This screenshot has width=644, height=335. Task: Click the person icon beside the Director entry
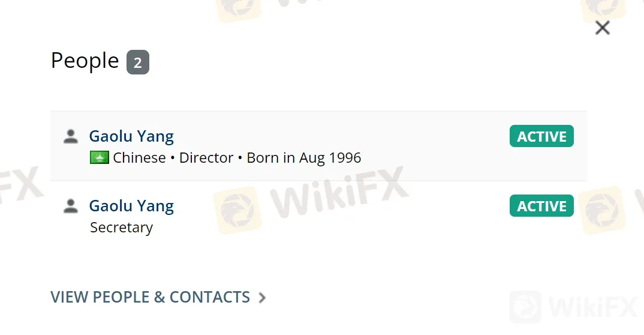coord(71,136)
